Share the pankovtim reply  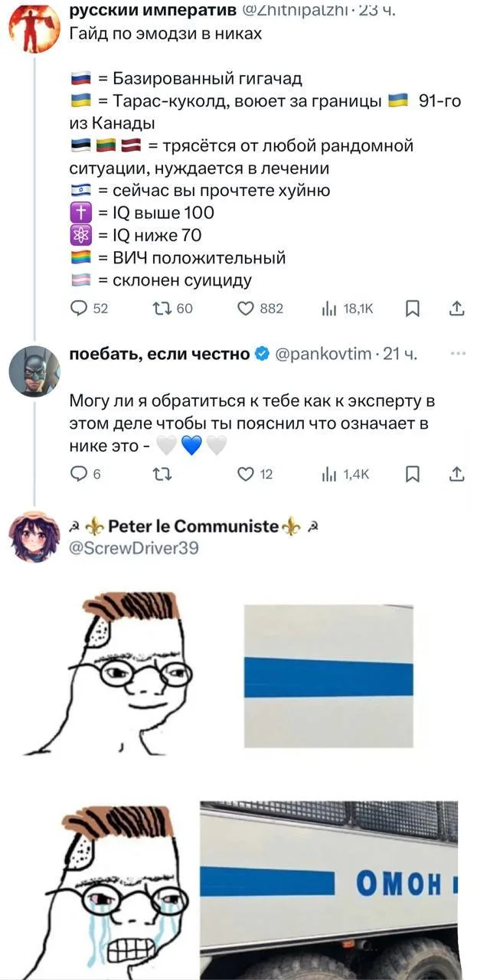point(456,475)
